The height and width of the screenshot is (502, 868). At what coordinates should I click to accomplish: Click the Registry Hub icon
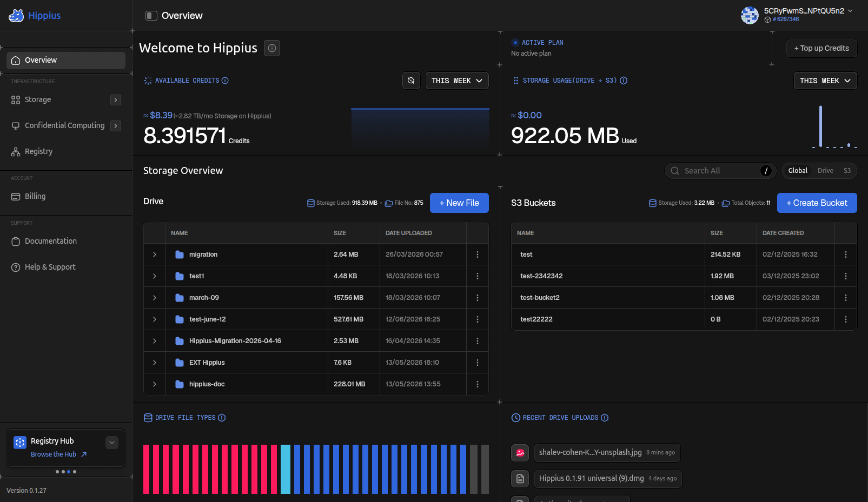click(x=20, y=443)
